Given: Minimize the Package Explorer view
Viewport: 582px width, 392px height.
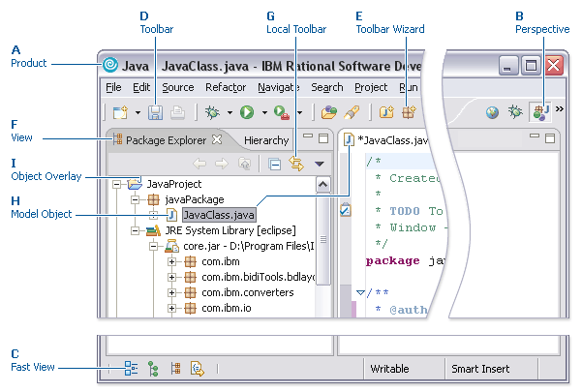Looking at the screenshot, I should (x=308, y=136).
